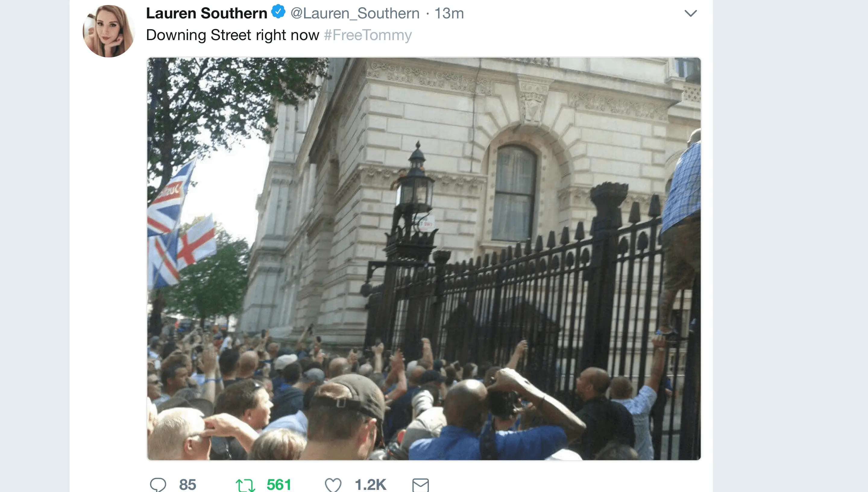This screenshot has height=492, width=868.
Task: Click the "Downing Street right now" tweet text
Action: 232,35
